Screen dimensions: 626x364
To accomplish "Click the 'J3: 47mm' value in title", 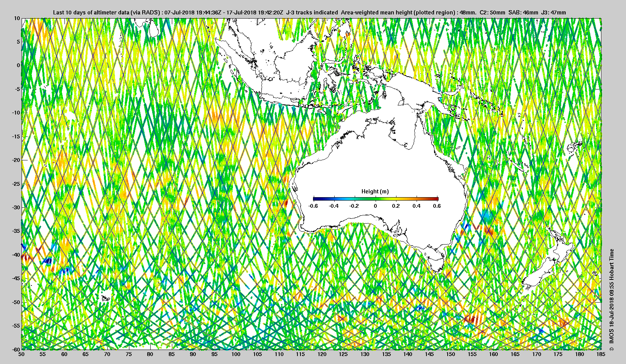I will tap(554, 13).
